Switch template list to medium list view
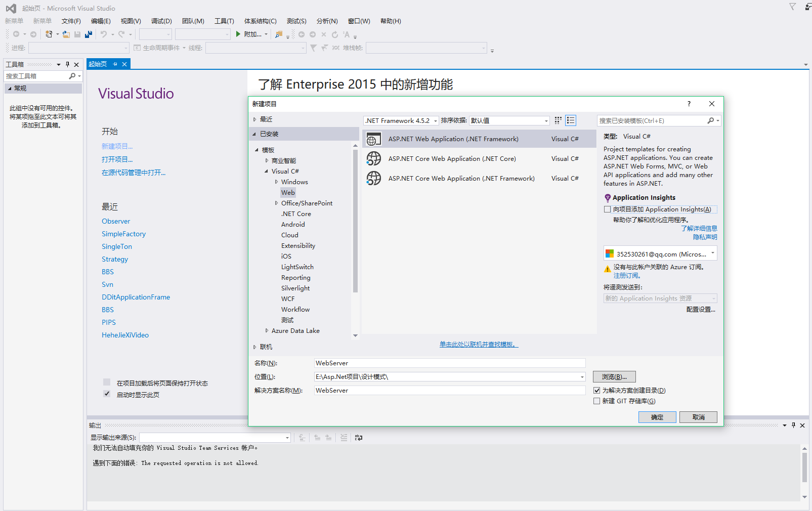This screenshot has height=511, width=812. pos(571,120)
